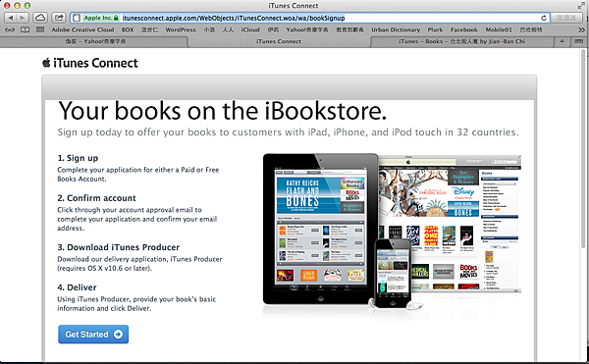Add a new tab with plus button

pyautogui.click(x=562, y=41)
